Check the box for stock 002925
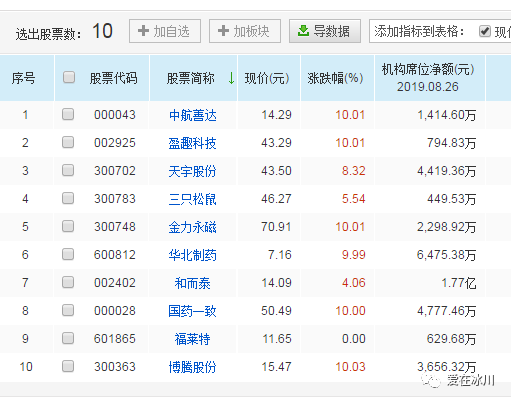Screen dimensions: 511x403 (68, 142)
